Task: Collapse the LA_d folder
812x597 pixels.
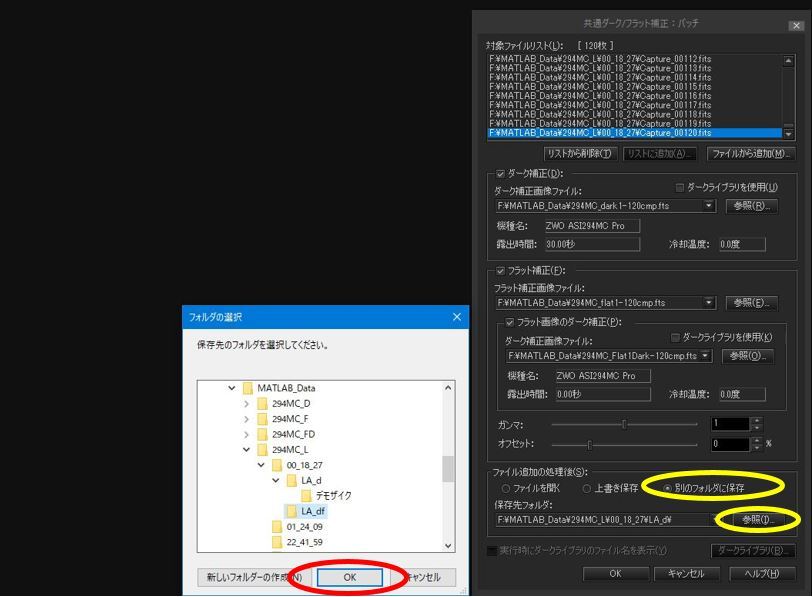Action: coord(276,480)
